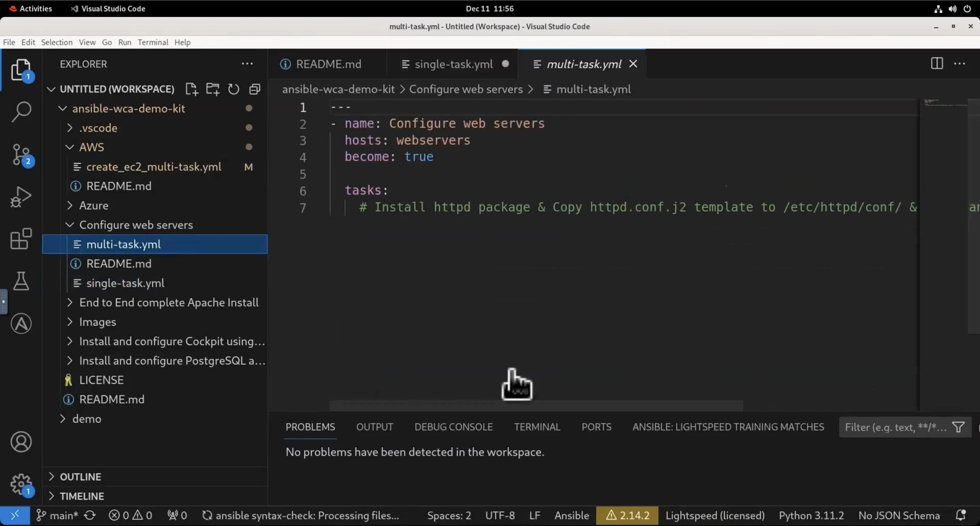
Task: Click the Ansible version 2.14.2 warning item
Action: (627, 516)
